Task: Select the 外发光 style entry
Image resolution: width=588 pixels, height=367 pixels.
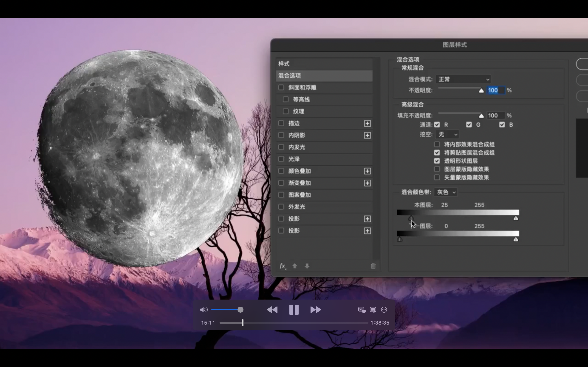Action: 297,207
